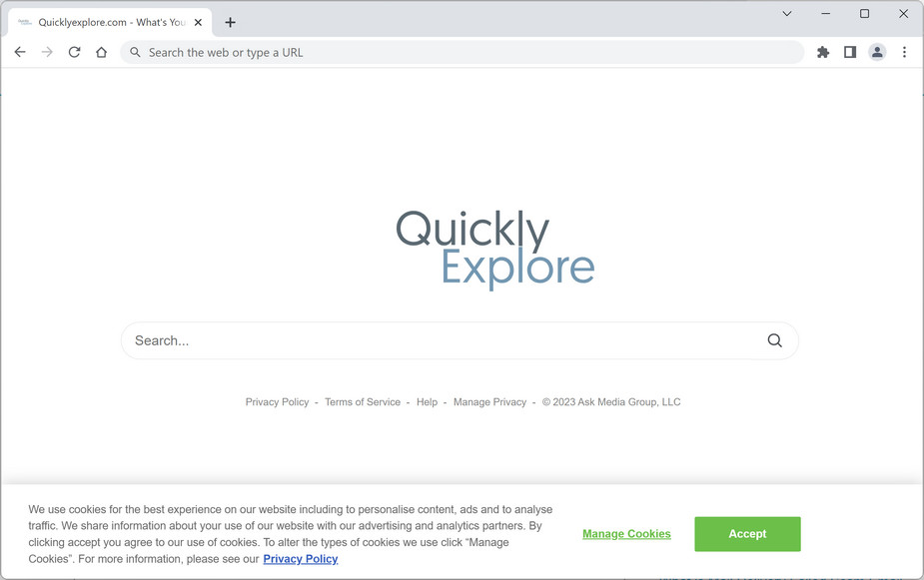Maximize the browser window
Screen dimensions: 924x580
[864, 14]
